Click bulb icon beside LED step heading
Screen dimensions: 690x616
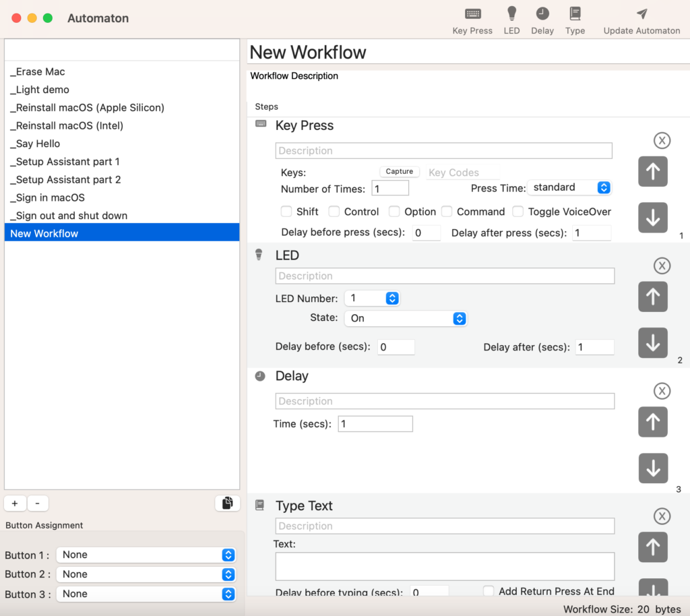click(259, 254)
